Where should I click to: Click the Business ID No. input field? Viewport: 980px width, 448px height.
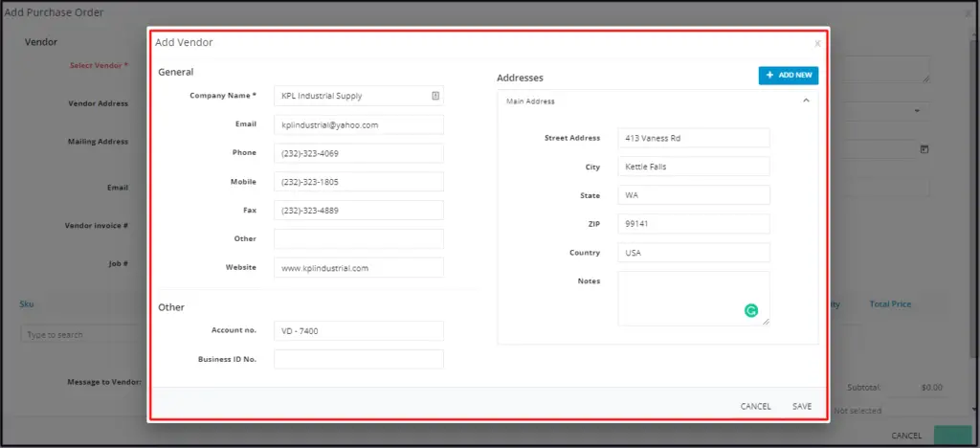(359, 359)
